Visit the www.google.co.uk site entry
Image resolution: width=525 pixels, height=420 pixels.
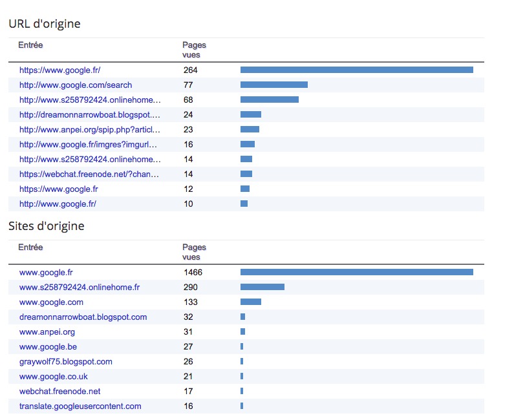coord(53,377)
